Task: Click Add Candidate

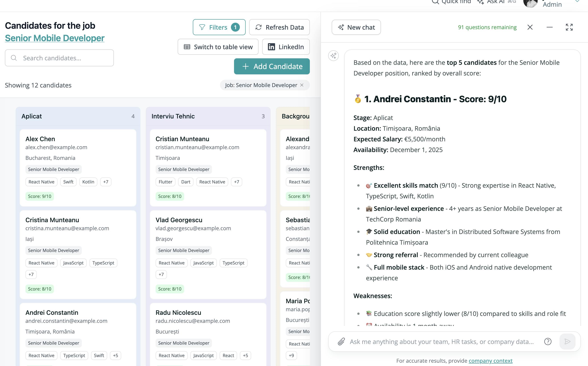Action: click(x=271, y=66)
